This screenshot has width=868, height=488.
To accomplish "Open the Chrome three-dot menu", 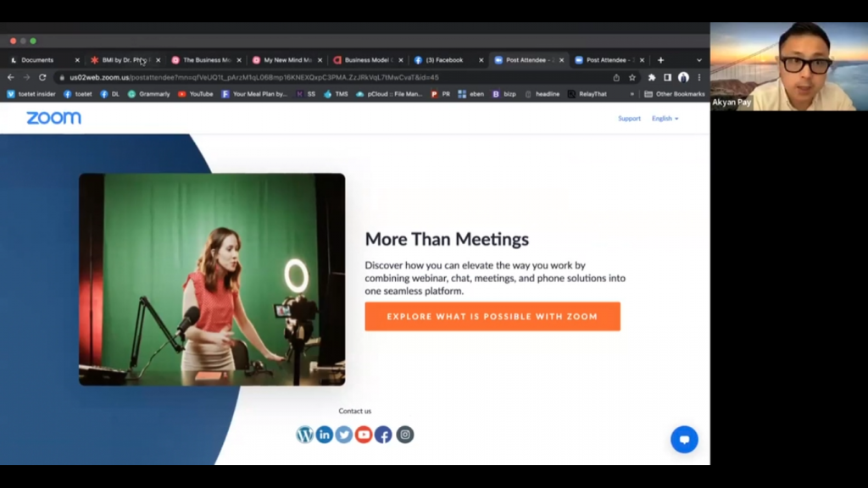I will [x=699, y=77].
